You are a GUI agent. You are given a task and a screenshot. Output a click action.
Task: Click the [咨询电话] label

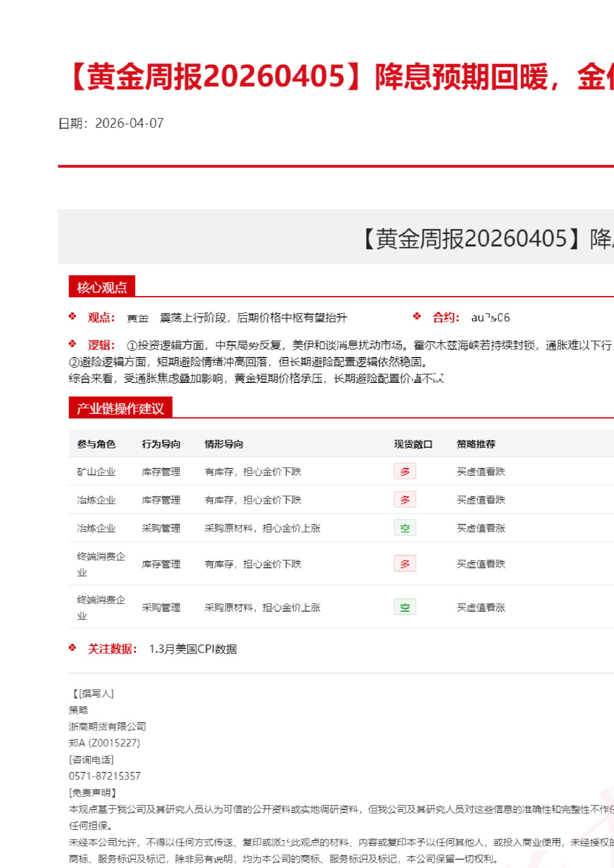pyautogui.click(x=91, y=760)
